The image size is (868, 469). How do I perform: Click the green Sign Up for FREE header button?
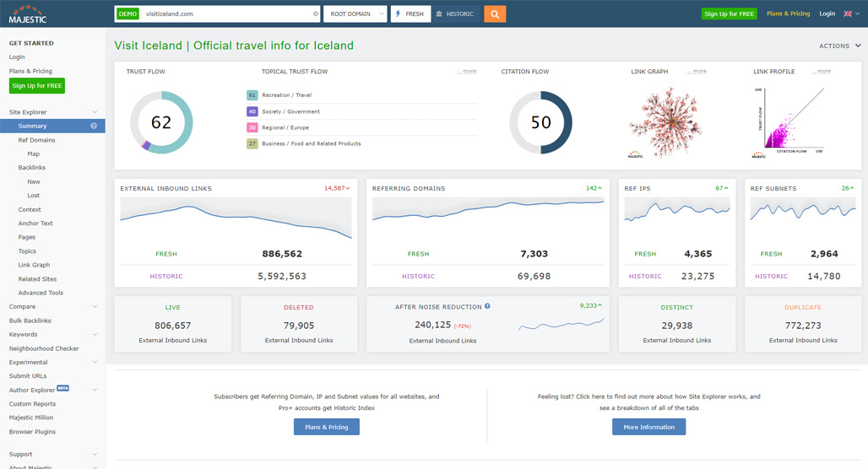[x=729, y=13]
